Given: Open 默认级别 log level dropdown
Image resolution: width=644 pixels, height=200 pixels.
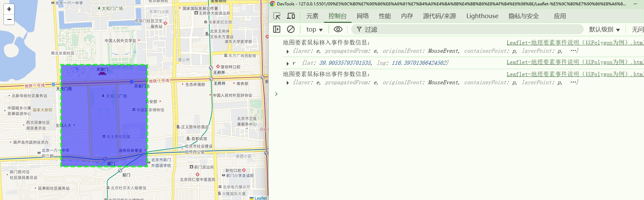Looking at the screenshot, I should (604, 29).
